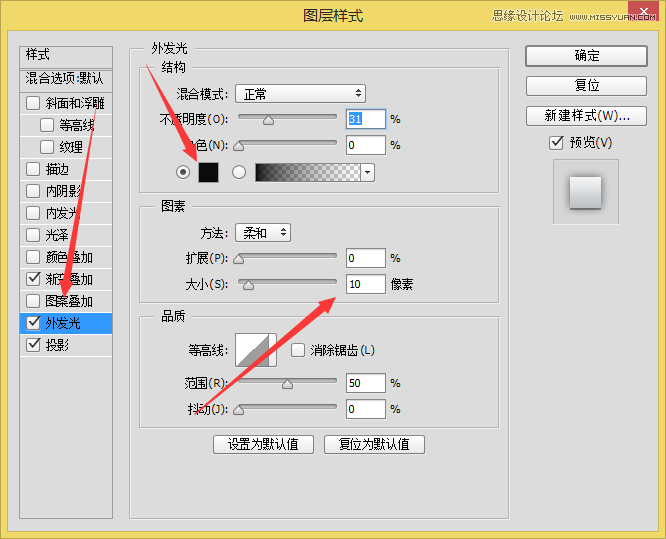This screenshot has width=666, height=539.
Task: Select the 光泽 row label
Action: point(57,235)
